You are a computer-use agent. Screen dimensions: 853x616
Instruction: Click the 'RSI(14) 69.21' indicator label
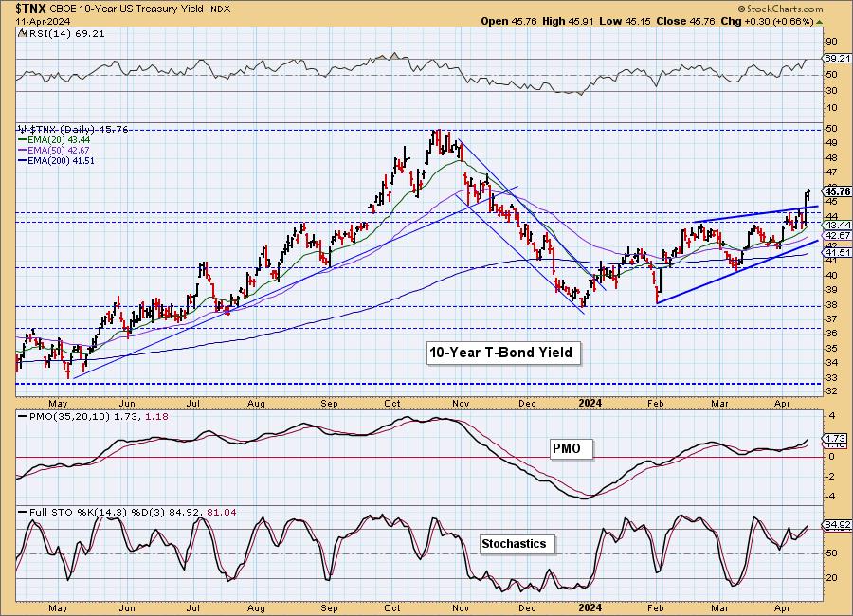pyautogui.click(x=65, y=34)
